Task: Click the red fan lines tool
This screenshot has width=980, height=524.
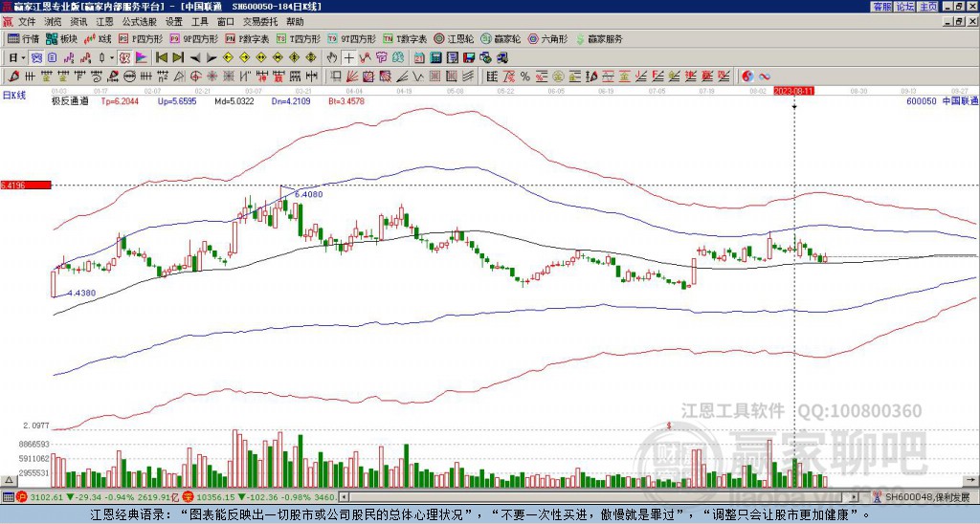Action: pos(352,76)
